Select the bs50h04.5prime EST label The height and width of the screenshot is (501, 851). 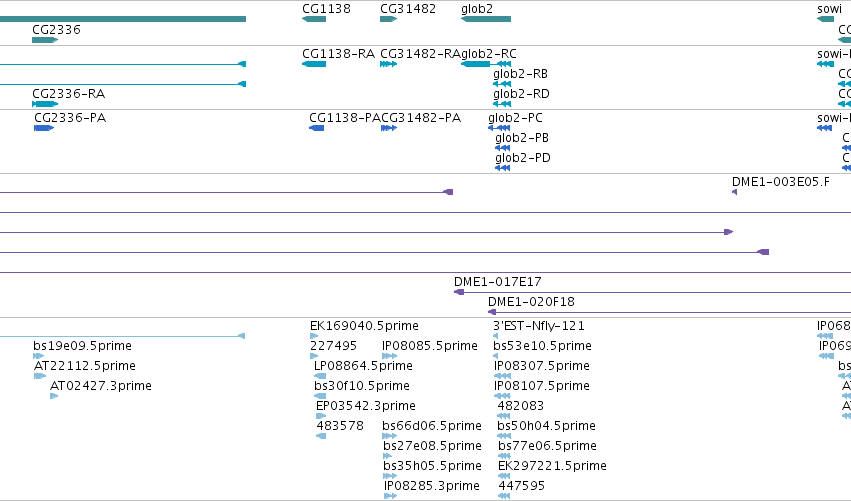(x=546, y=426)
